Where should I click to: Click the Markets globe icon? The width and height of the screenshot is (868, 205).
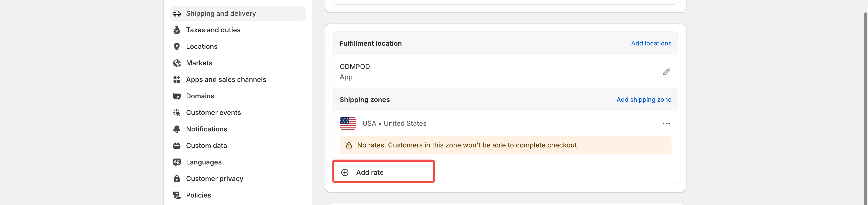(177, 63)
